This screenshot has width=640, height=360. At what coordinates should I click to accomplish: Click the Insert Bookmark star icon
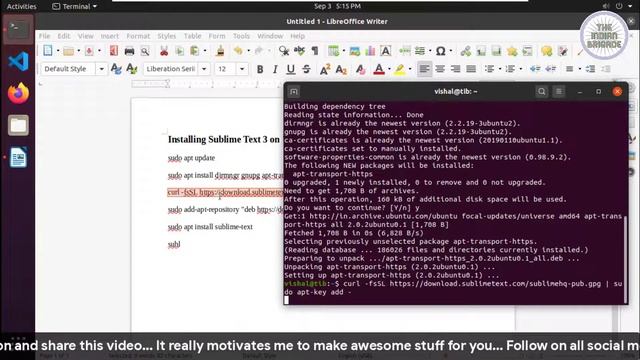point(512,51)
